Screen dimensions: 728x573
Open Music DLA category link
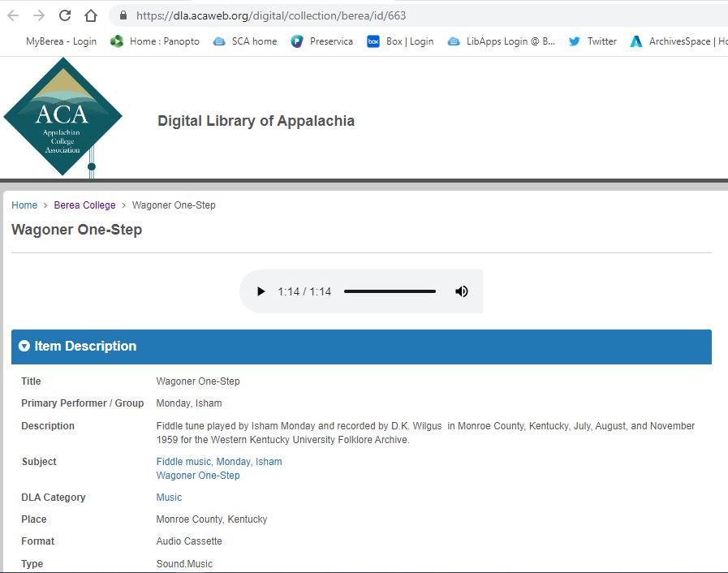[x=169, y=498]
